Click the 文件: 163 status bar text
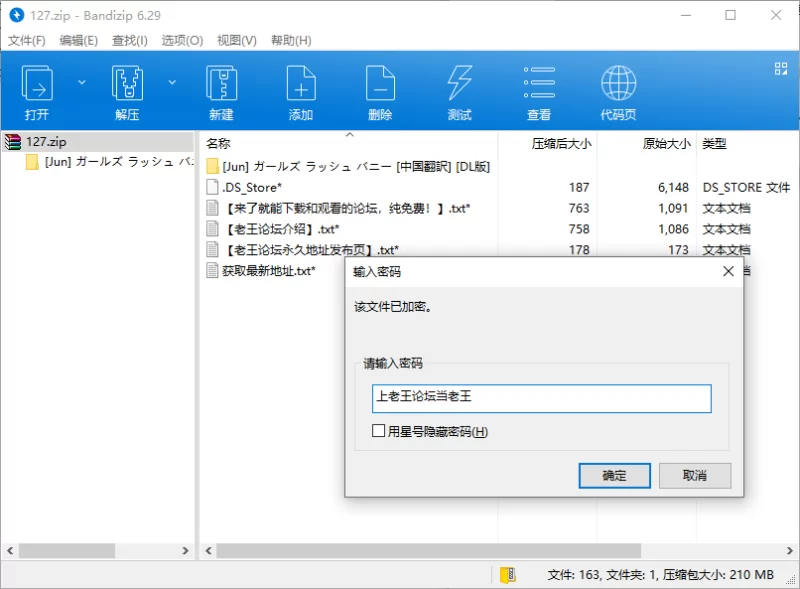Viewport: 800px width, 589px height. tap(573, 575)
